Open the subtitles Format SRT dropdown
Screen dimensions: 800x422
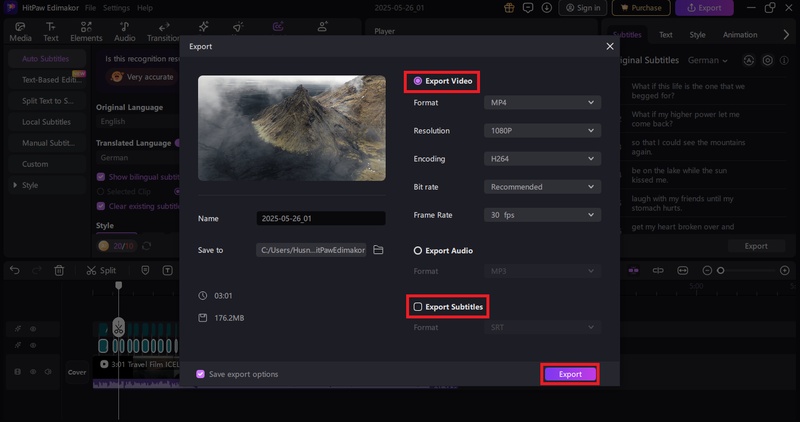point(542,327)
